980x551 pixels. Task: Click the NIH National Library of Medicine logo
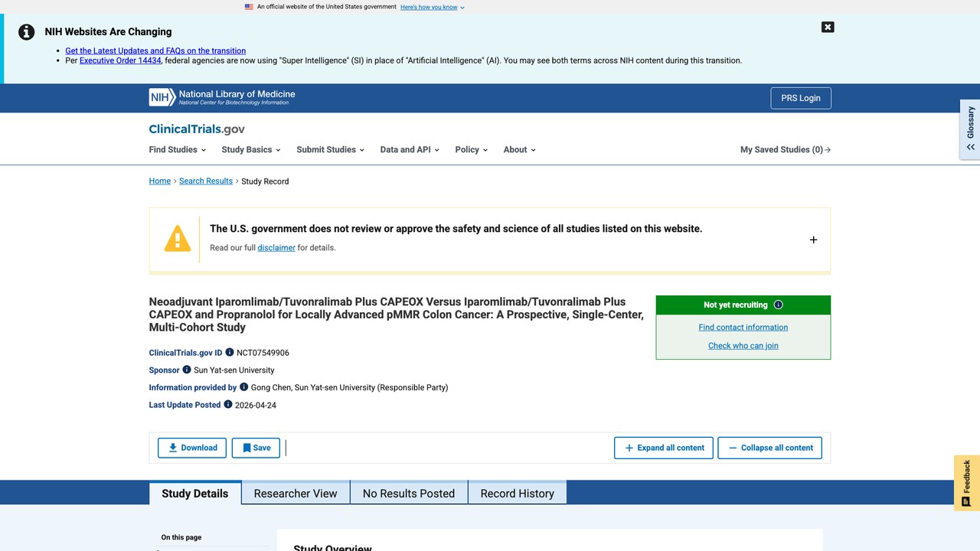click(x=222, y=97)
